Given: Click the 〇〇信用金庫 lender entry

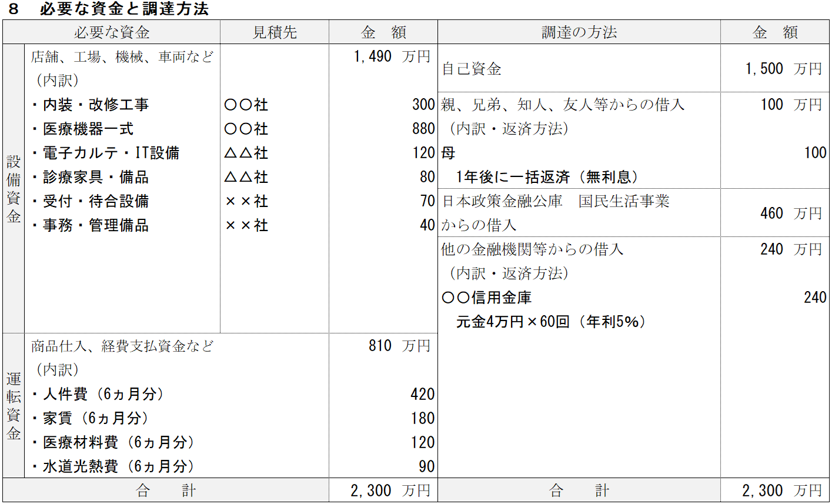Looking at the screenshot, I should [x=486, y=298].
